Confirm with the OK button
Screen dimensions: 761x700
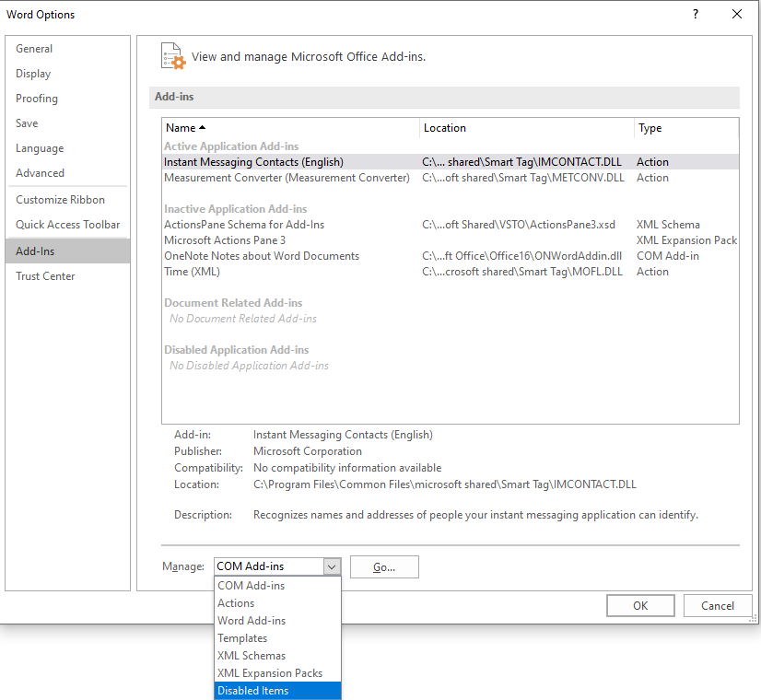640,605
